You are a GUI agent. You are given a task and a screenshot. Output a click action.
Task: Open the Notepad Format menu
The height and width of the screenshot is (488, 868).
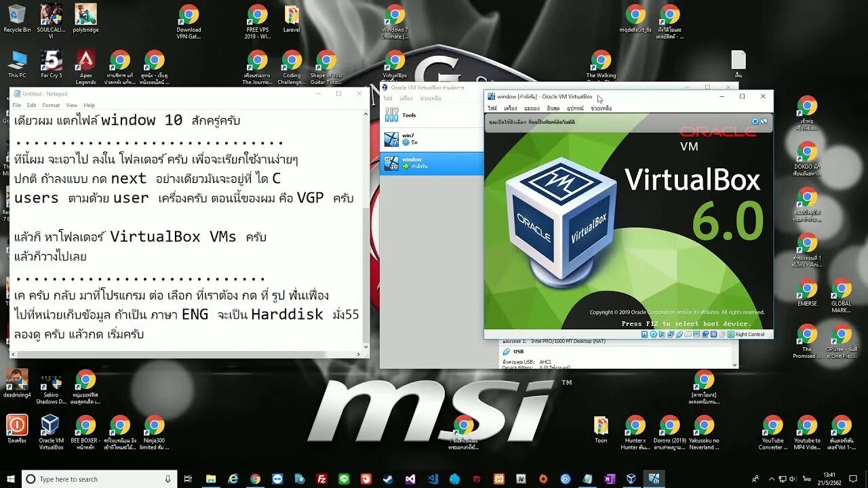[51, 105]
